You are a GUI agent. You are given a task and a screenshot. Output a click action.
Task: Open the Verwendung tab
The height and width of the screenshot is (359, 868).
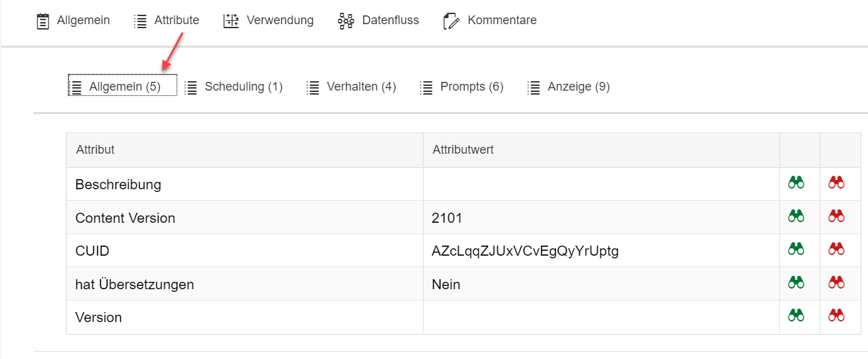[x=269, y=21]
